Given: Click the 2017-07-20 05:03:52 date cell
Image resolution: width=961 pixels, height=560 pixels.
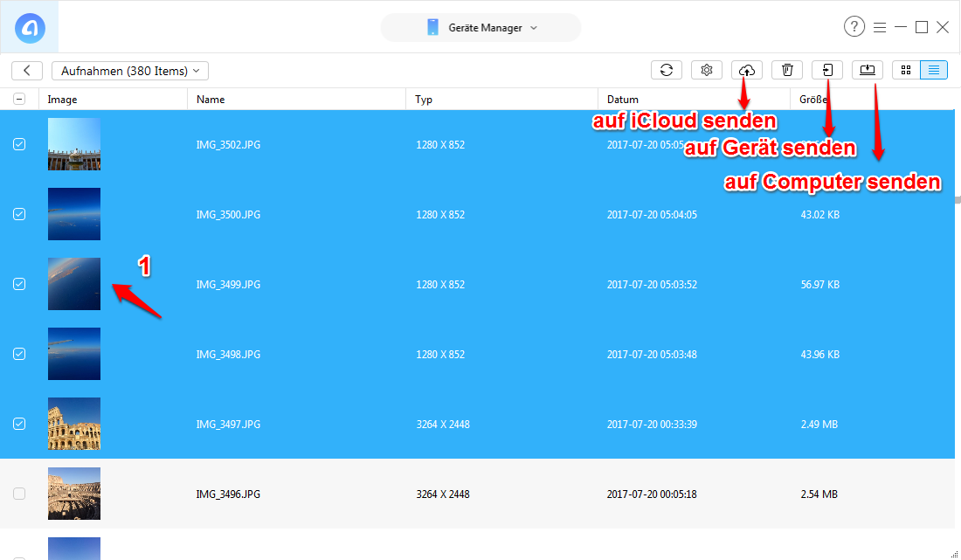Looking at the screenshot, I should coord(652,284).
